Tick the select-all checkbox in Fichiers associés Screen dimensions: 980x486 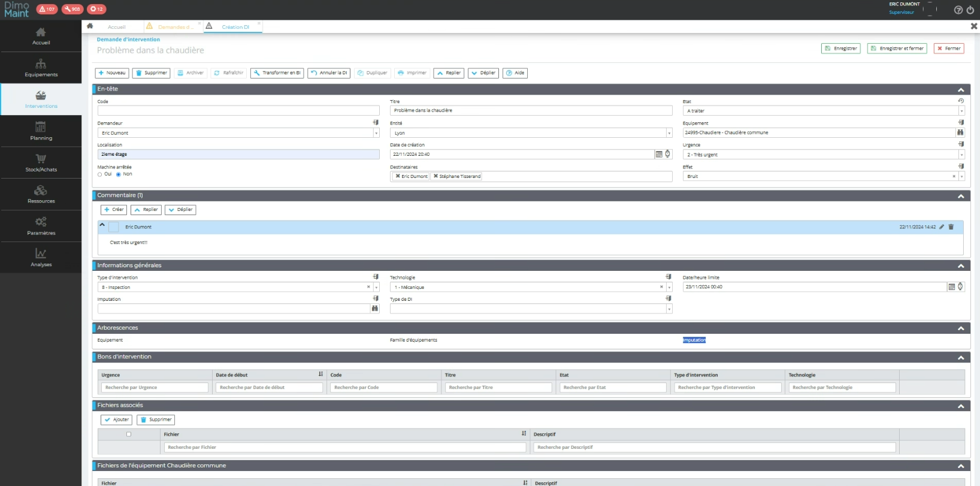(129, 434)
